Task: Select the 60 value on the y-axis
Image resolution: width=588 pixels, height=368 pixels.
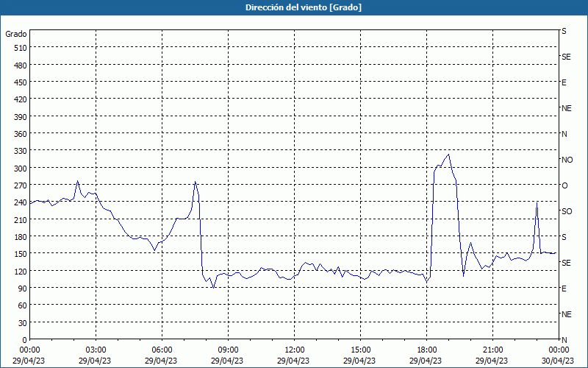Action: [23, 305]
